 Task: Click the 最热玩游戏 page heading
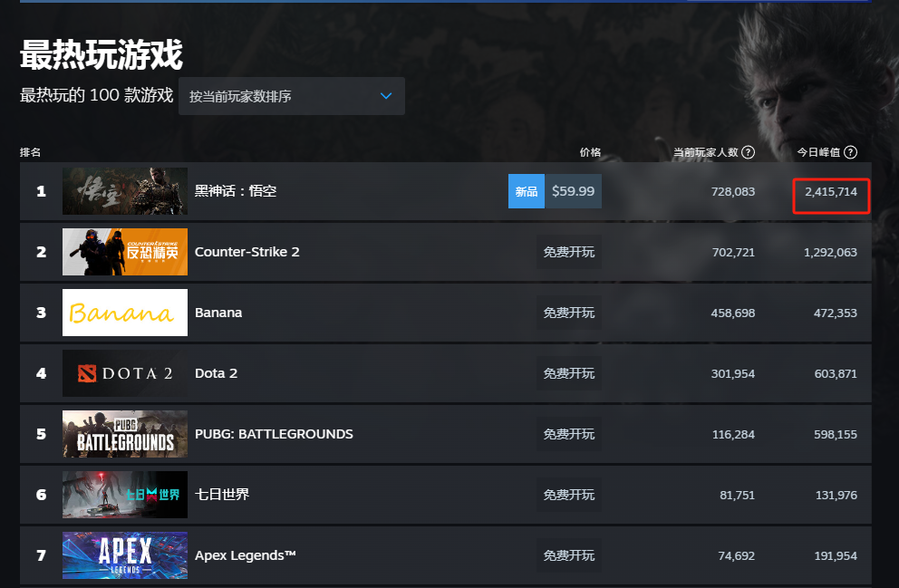click(x=101, y=55)
